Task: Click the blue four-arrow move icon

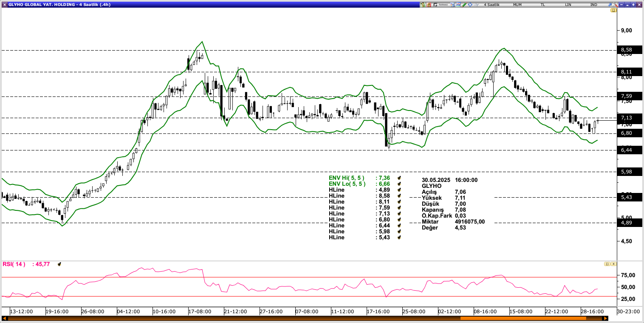Action: 470,5
